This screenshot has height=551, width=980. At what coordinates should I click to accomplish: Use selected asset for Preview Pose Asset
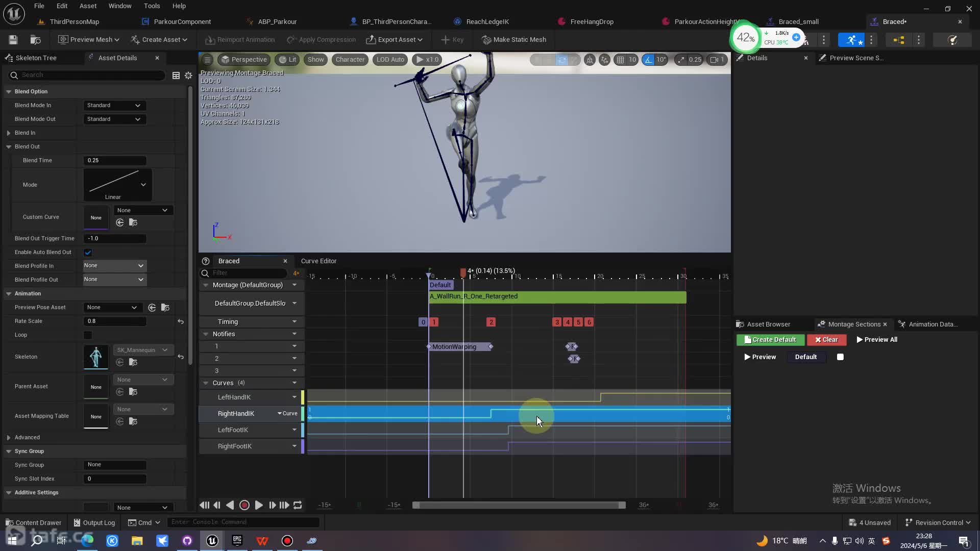point(152,308)
